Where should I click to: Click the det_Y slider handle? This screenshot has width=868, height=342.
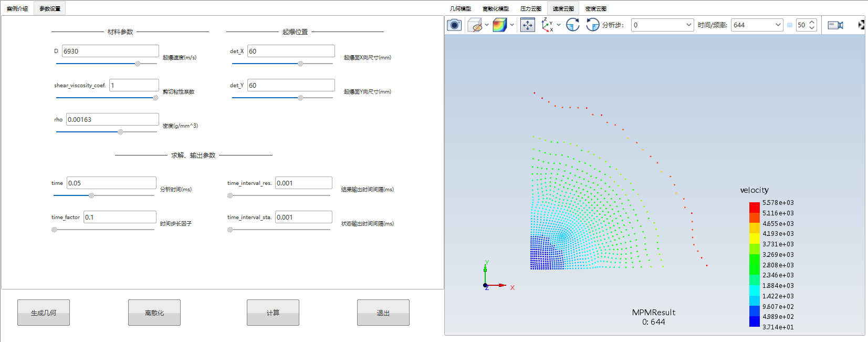(300, 98)
